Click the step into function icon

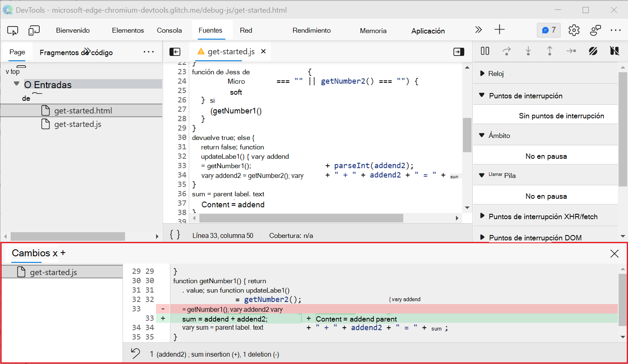528,51
